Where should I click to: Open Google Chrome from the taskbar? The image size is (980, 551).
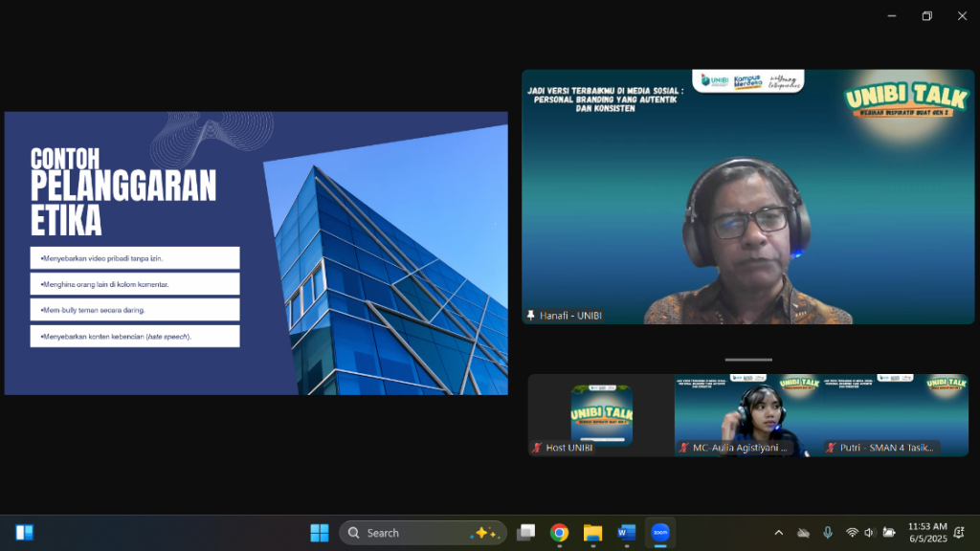pyautogui.click(x=559, y=533)
